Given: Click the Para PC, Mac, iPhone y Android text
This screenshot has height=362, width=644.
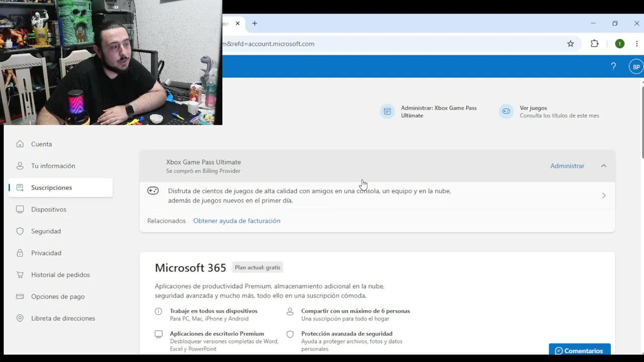Looking at the screenshot, I should (x=209, y=319).
